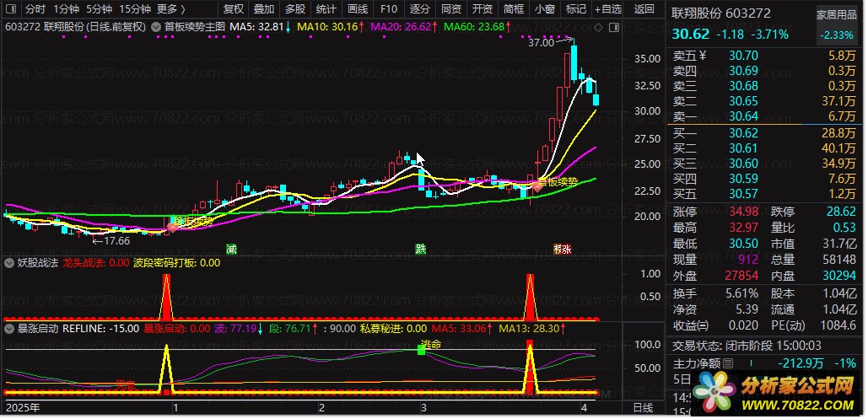Click the 首板续势 diamond signal in March
This screenshot has height=419, width=868.
[536, 186]
